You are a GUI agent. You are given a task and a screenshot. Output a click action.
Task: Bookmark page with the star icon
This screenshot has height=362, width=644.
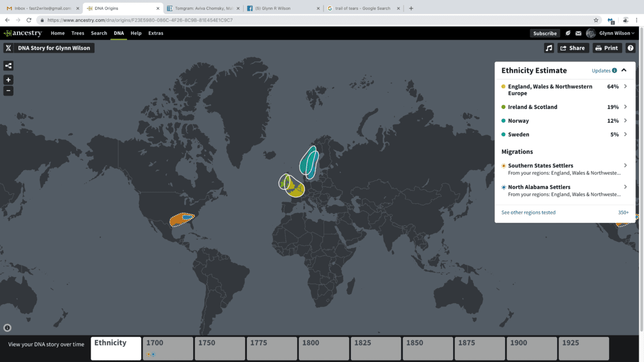(x=596, y=20)
